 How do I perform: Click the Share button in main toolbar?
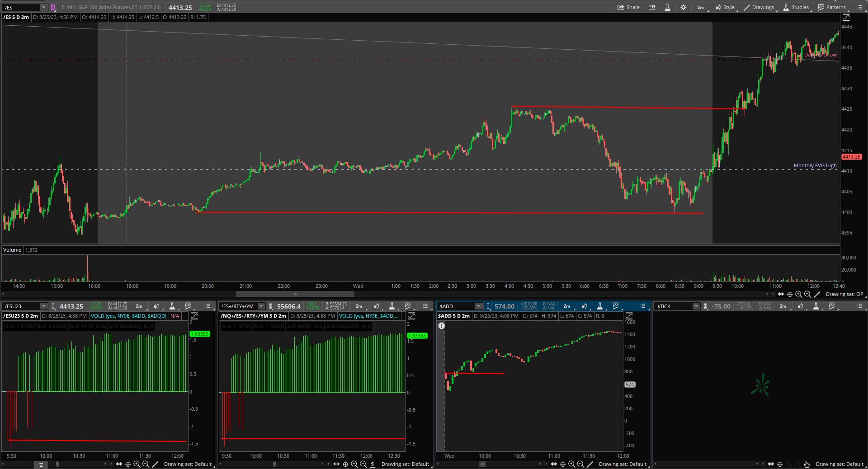point(628,7)
